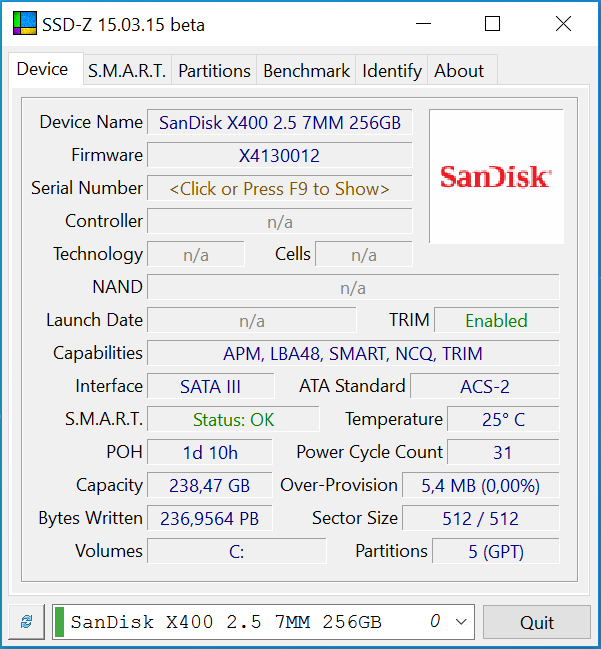
Task: Click the SanDisk logo image
Action: click(x=496, y=176)
